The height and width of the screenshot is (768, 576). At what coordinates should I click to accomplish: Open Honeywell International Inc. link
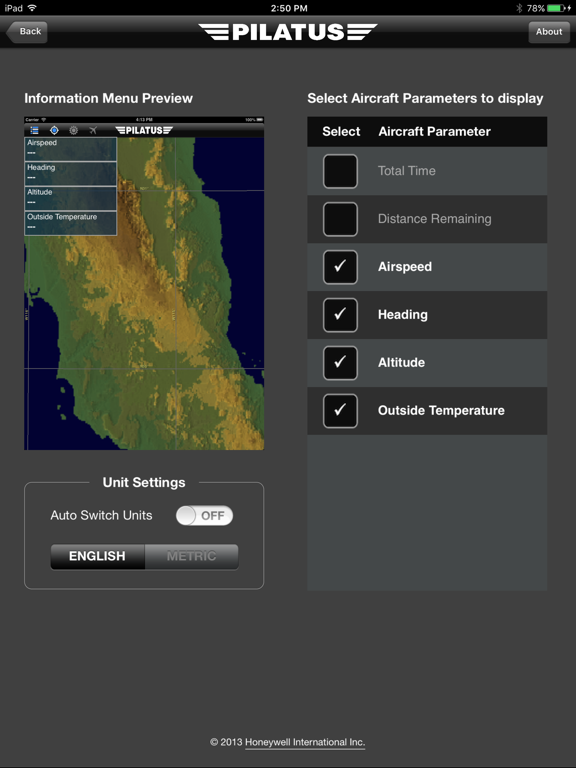pyautogui.click(x=305, y=742)
